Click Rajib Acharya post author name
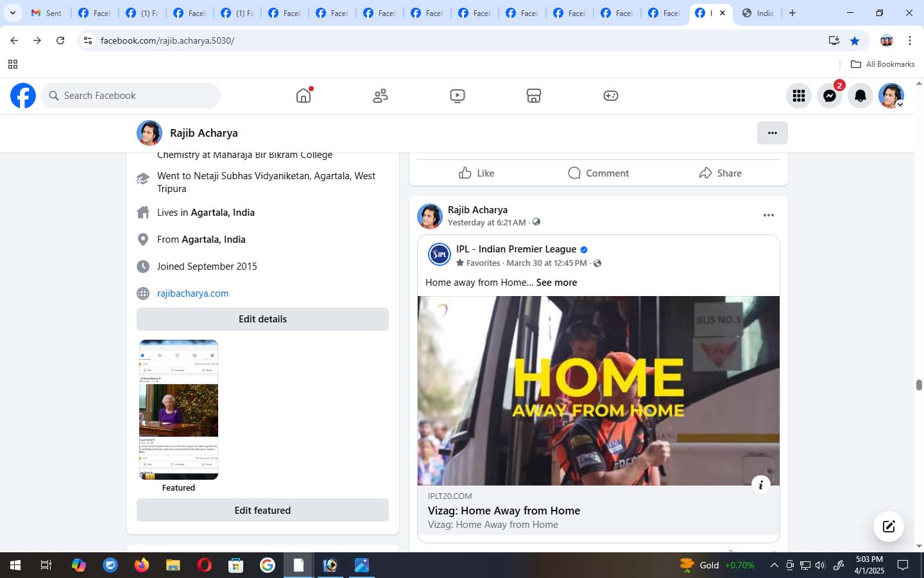The height and width of the screenshot is (578, 924). (x=477, y=209)
